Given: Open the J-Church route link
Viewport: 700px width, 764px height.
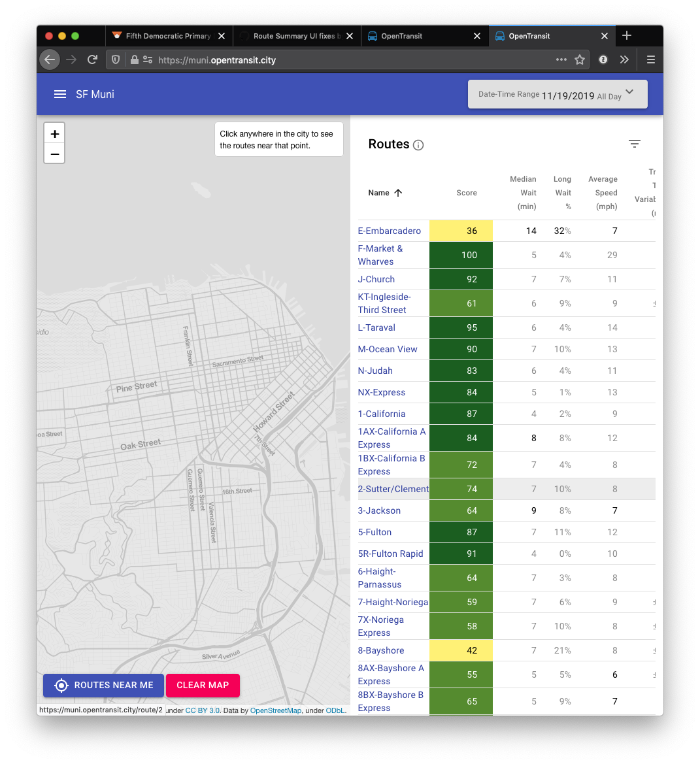Looking at the screenshot, I should (x=376, y=279).
